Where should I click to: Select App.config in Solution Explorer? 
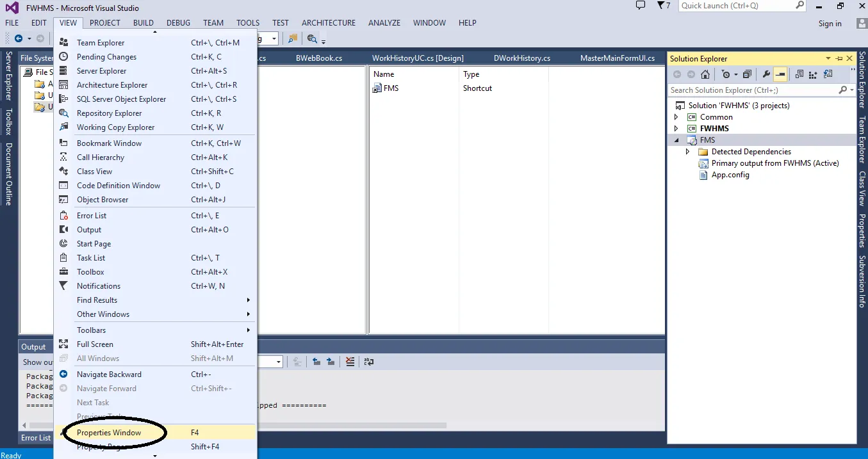tap(730, 175)
